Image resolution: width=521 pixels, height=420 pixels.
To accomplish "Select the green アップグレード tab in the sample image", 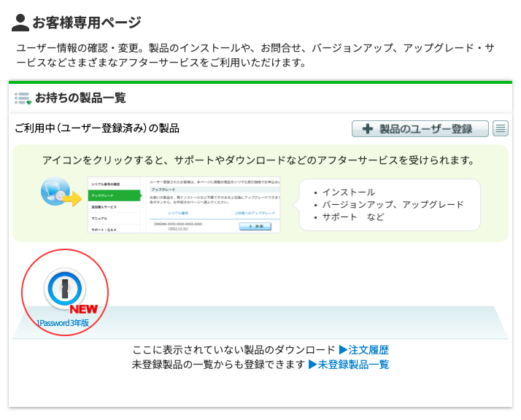I will point(113,195).
